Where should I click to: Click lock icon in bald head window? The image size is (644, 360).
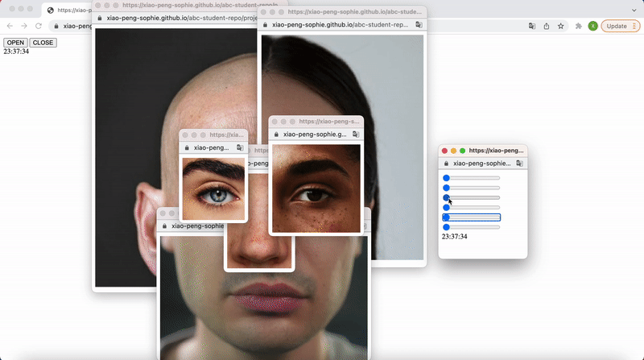pos(99,18)
